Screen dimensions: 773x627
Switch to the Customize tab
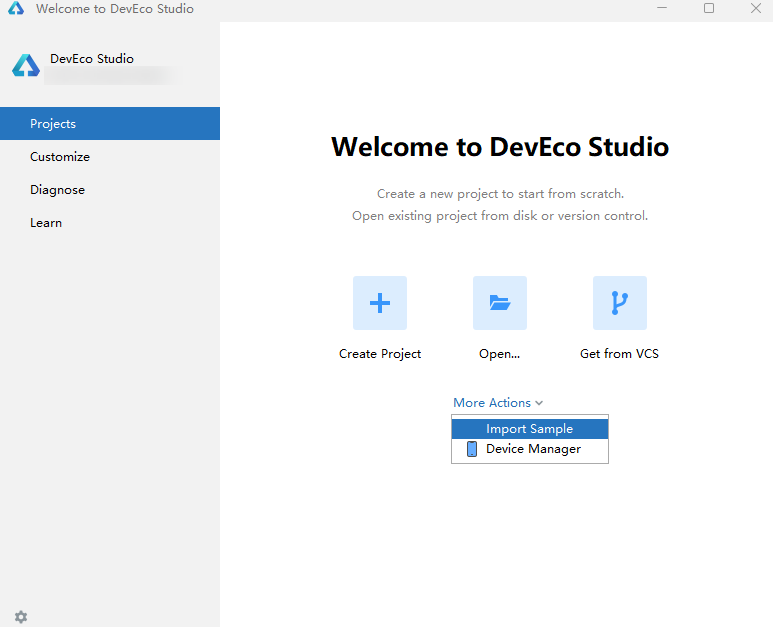coord(60,157)
